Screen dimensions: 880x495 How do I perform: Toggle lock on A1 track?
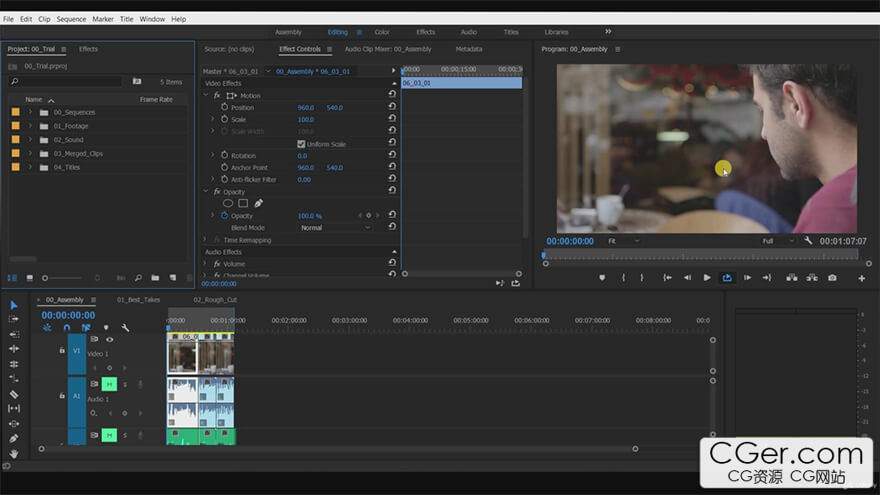pyautogui.click(x=62, y=396)
